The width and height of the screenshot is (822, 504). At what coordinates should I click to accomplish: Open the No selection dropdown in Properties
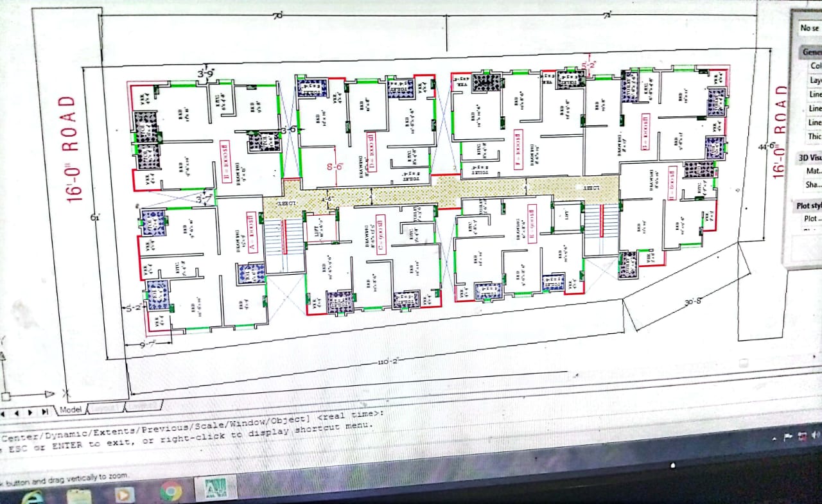coord(809,28)
